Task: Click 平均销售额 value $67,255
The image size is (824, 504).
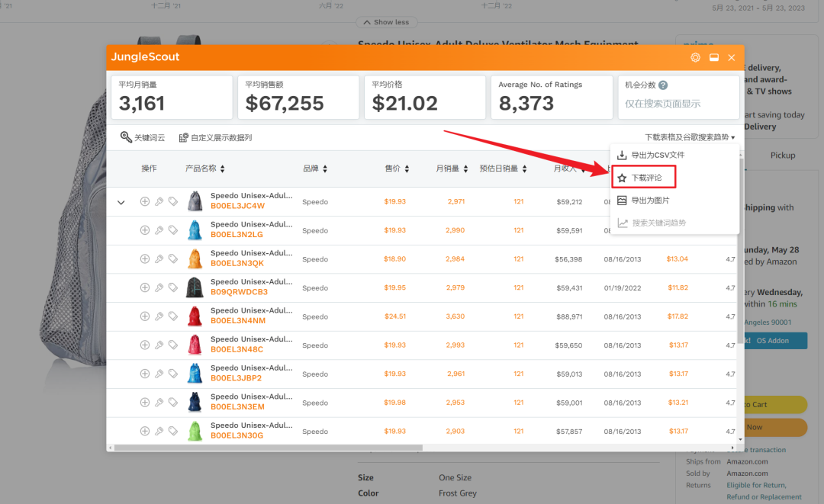Action: click(285, 104)
